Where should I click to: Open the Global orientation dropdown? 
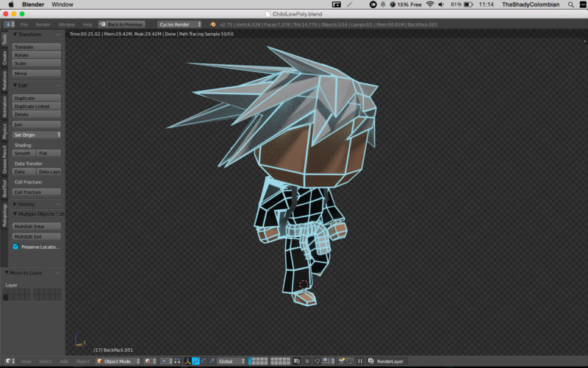point(232,361)
